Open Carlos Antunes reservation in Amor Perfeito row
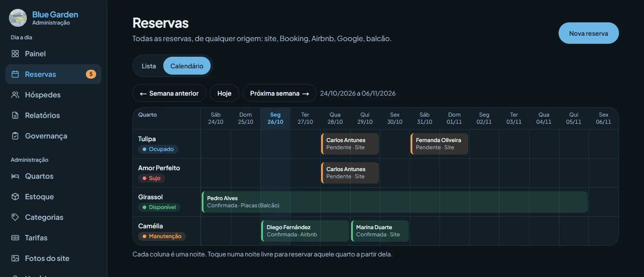The image size is (644, 277). 350,173
